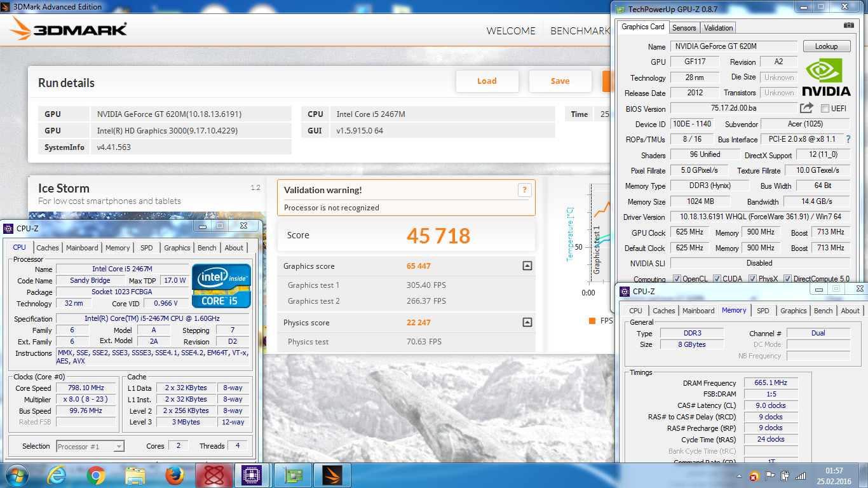Toggle the DirectCompute 5.0 checkbox
The width and height of the screenshot is (868, 488).
pos(788,279)
